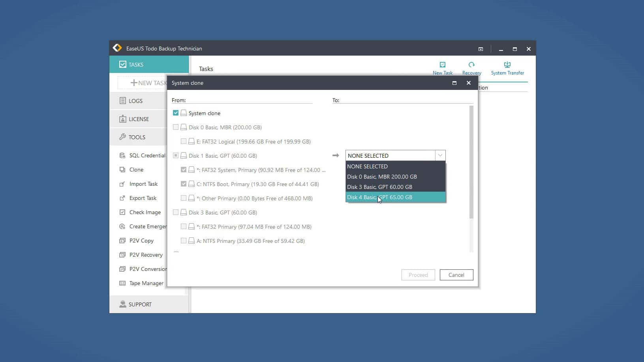Screen dimensions: 644x362
Task: Click the EaseUS logo icon in title bar
Action: coord(117,48)
